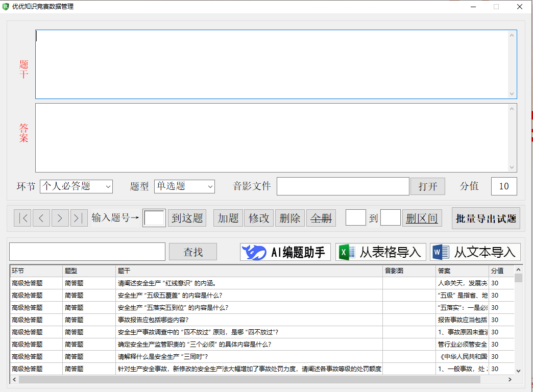533x392 pixels.
Task: Go to the next question record
Action: (x=60, y=218)
